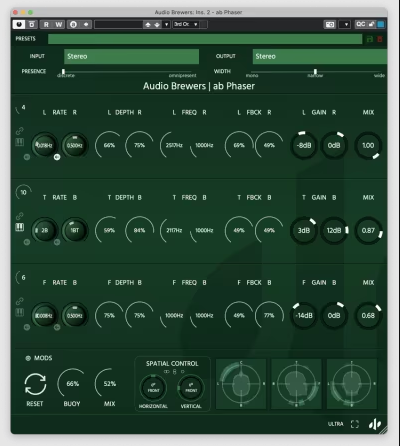
Task: Toggle the plugin bypass power button
Action: point(19,24)
